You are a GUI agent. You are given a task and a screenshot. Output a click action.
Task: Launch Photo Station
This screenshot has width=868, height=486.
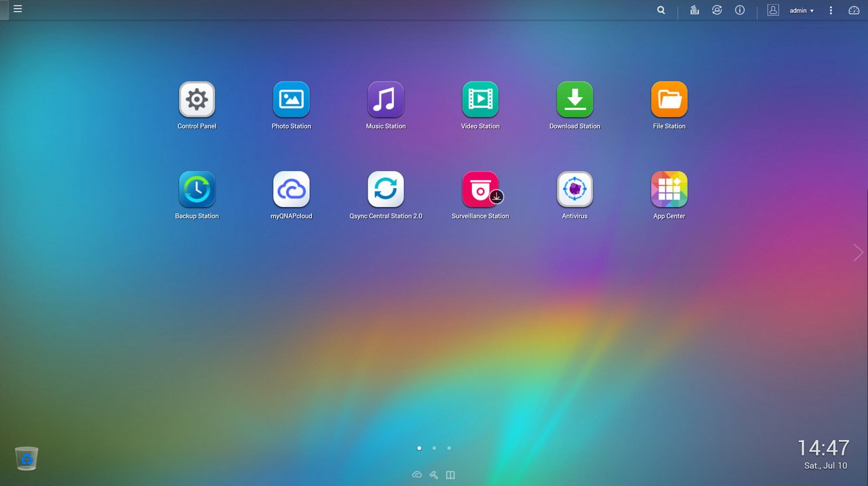[291, 100]
